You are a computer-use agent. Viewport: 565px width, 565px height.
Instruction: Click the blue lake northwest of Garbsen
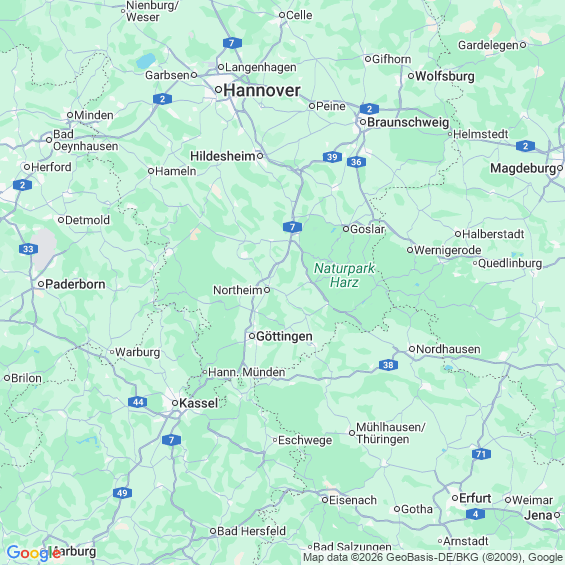pos(146,61)
